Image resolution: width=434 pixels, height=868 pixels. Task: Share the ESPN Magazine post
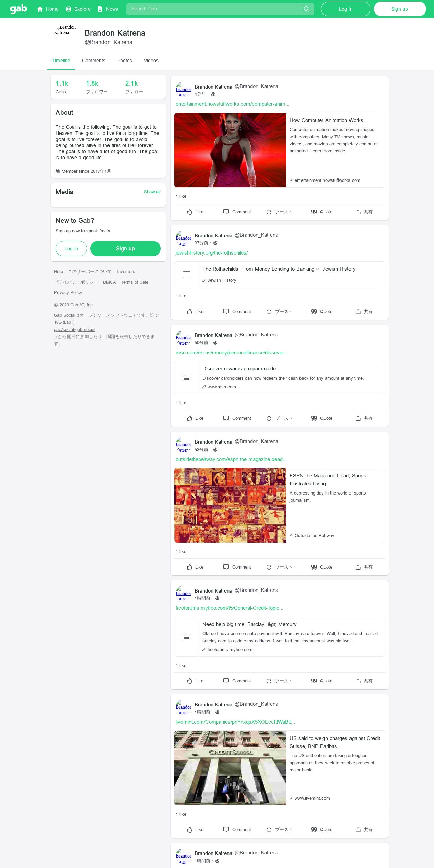coord(364,567)
